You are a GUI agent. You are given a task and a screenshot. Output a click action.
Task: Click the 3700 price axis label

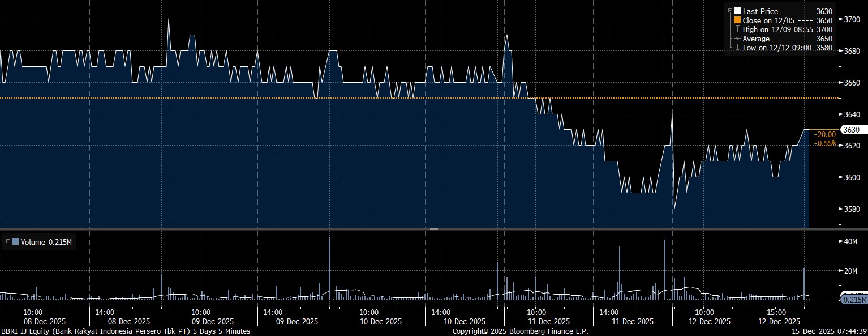(852, 19)
